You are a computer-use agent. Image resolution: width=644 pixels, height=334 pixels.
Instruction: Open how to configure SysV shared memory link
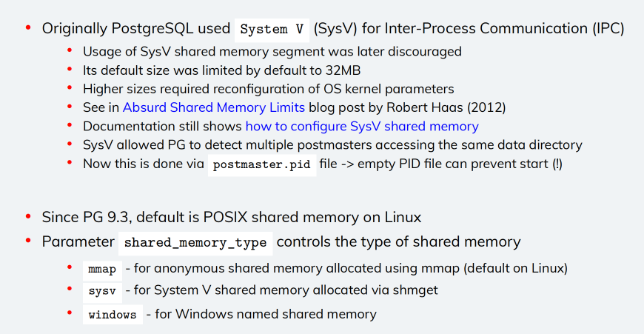point(362,127)
